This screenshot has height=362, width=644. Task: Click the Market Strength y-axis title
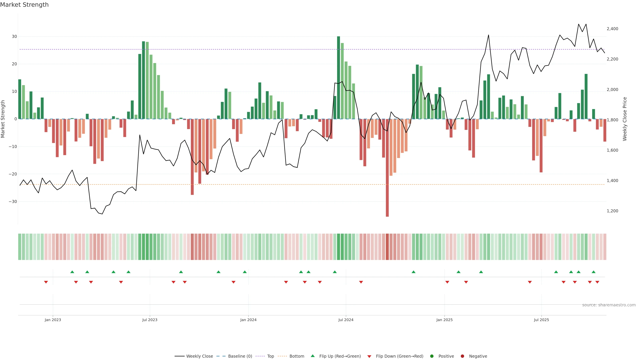click(3, 119)
